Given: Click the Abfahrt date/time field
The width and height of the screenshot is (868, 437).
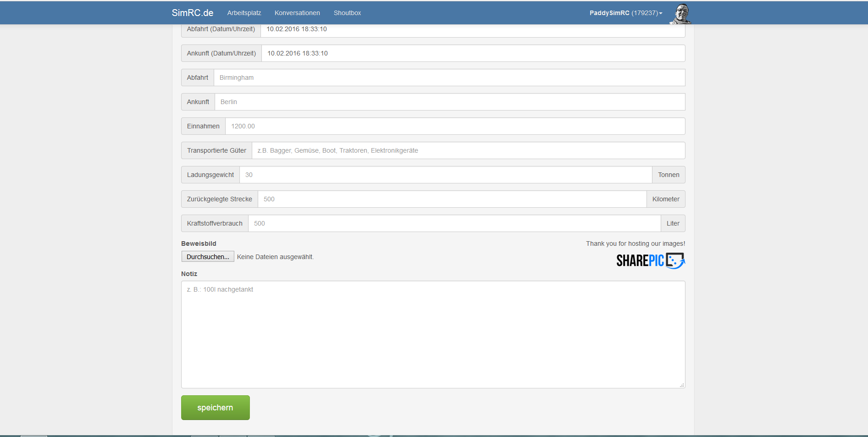Looking at the screenshot, I should (472, 30).
